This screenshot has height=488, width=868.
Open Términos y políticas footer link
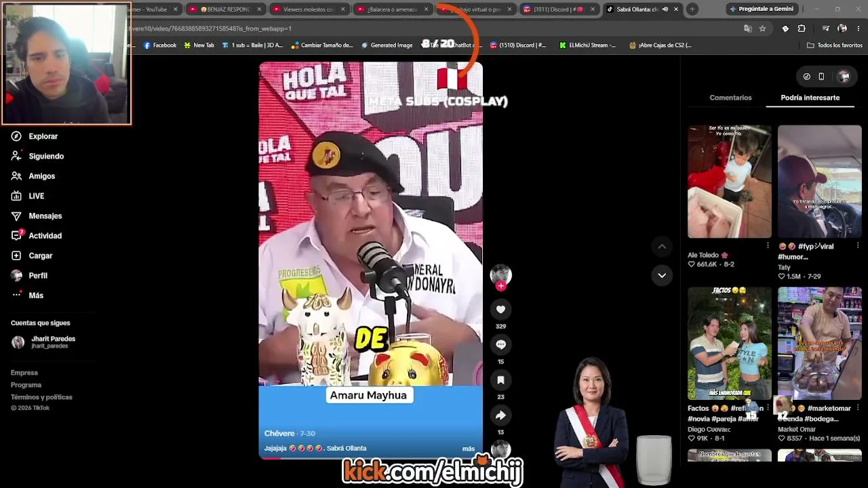pos(41,397)
